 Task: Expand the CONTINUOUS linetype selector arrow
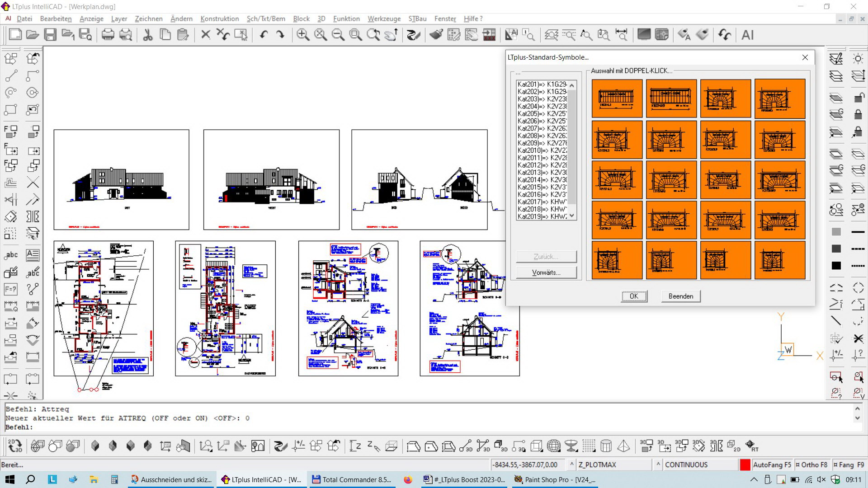pyautogui.click(x=658, y=464)
